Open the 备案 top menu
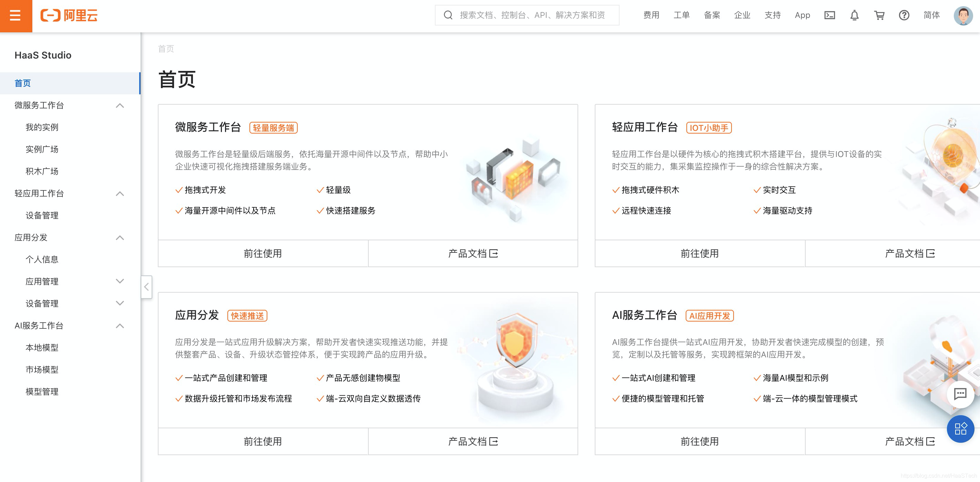The width and height of the screenshot is (980, 482). 712,15
